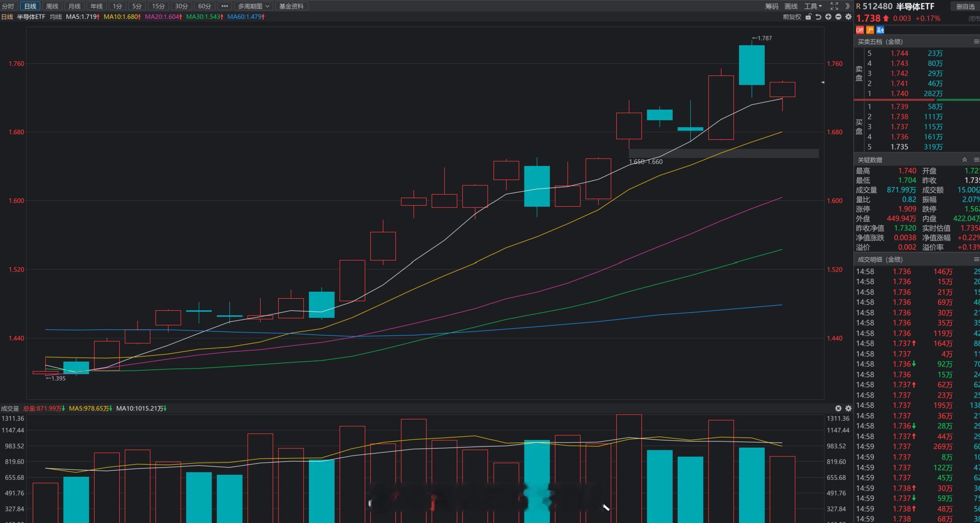Screen dimensions: 980x523
Task: Click the MA60:1.479 moving average label
Action: (246, 17)
